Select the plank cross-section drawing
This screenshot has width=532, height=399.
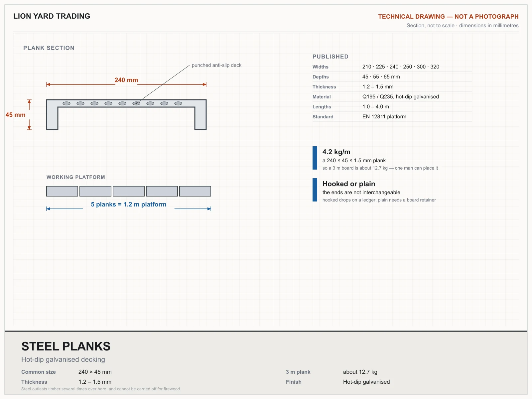126,114
